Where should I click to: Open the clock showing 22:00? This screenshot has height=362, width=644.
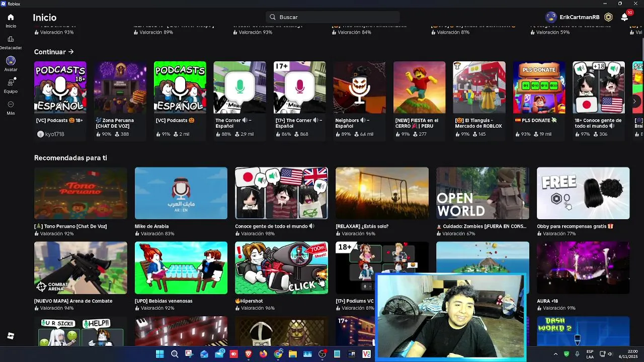click(629, 354)
